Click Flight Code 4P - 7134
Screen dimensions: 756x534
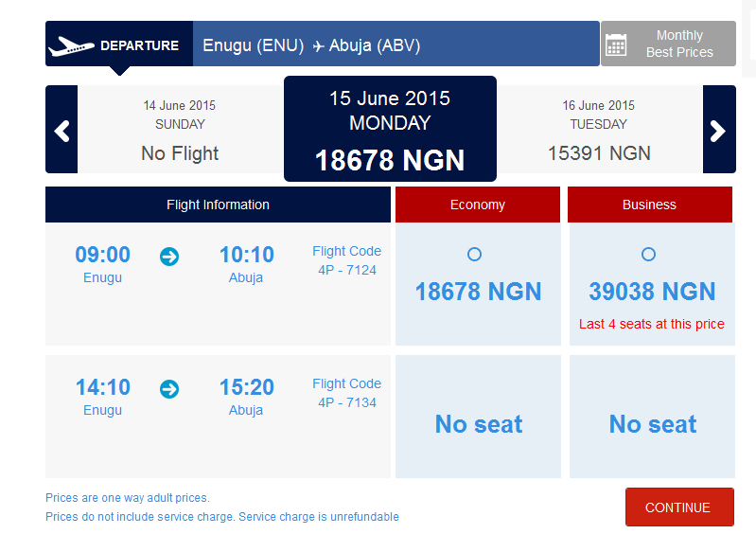346,393
